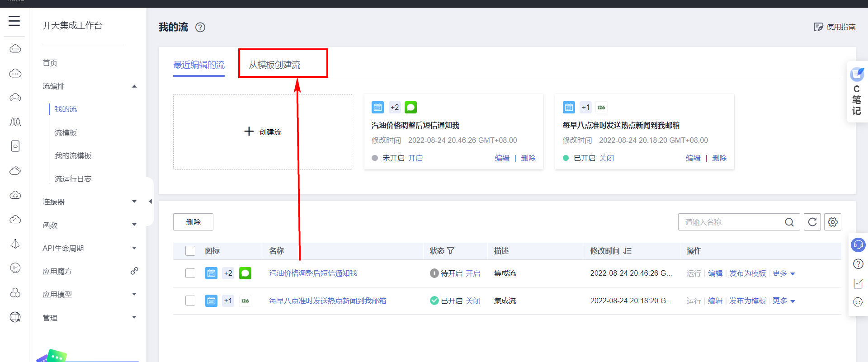This screenshot has width=868, height=362.
Task: Open table settings gear icon
Action: [833, 222]
